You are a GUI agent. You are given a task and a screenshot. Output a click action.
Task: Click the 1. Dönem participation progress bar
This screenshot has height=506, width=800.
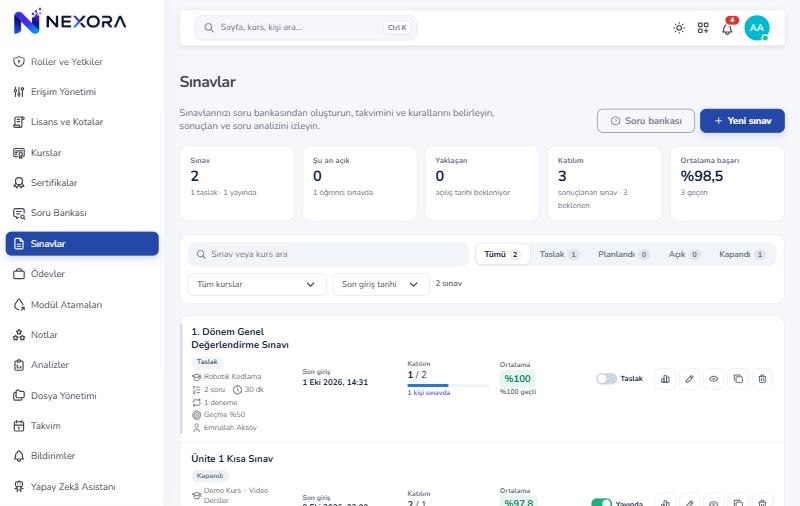point(448,385)
